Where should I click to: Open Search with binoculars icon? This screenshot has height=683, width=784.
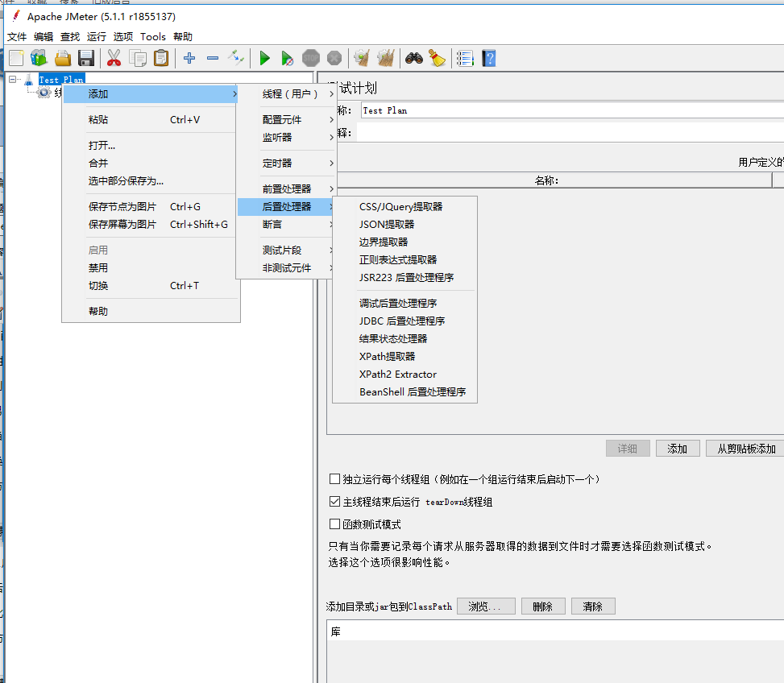414,59
